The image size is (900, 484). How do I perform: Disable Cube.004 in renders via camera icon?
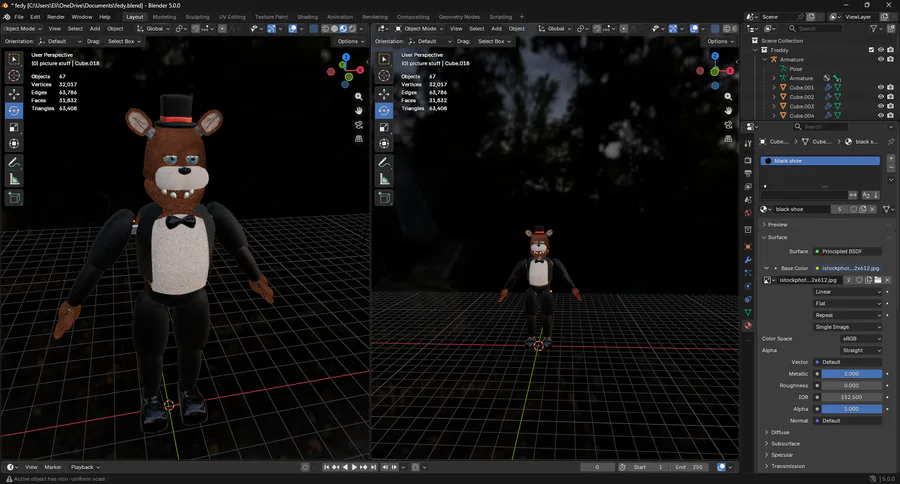click(x=890, y=115)
